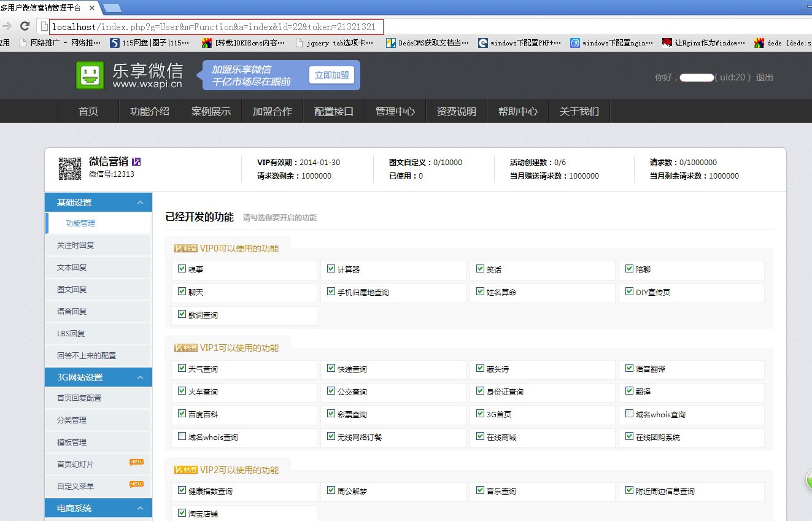Open the 案例展示 navigation item
812x521 pixels.
tap(211, 111)
